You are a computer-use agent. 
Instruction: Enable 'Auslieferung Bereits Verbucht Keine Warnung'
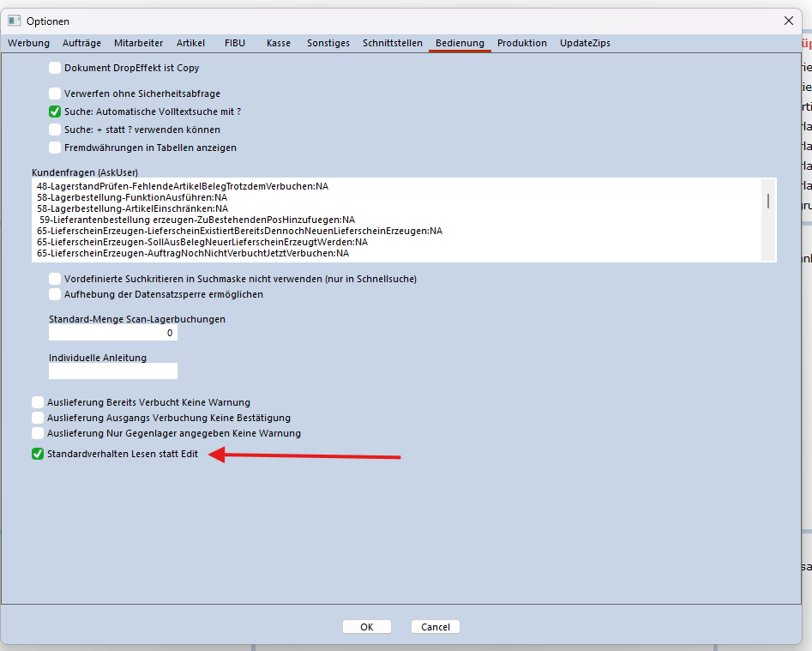[37, 401]
